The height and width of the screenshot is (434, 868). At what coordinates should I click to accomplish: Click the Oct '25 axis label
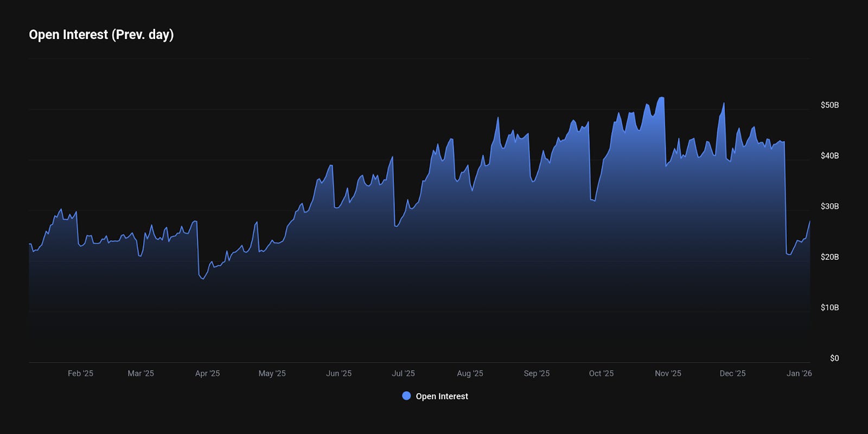[601, 373]
